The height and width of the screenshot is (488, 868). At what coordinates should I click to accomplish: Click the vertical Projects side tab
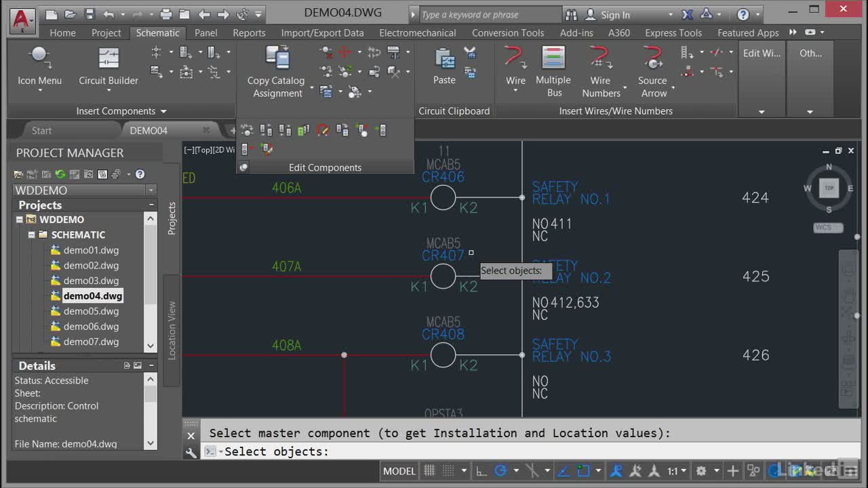point(172,218)
